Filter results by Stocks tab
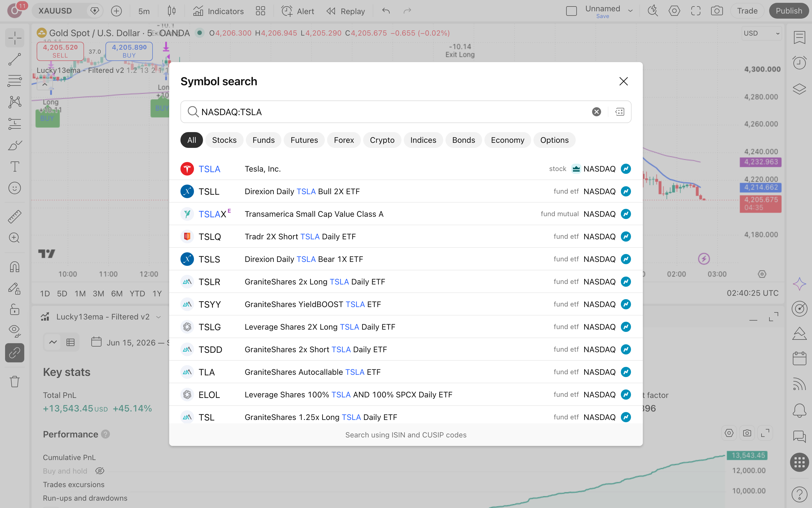 [x=224, y=140]
